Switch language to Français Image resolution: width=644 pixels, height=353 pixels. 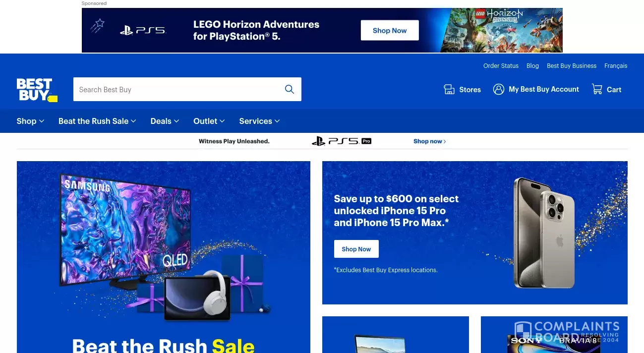pyautogui.click(x=616, y=66)
